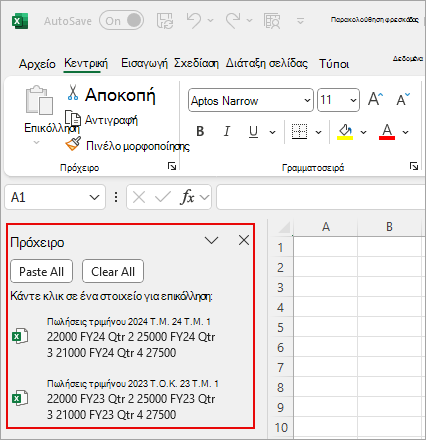Image resolution: width=426 pixels, height=440 pixels.
Task: Select the Κεντρική tab
Action: 86,63
